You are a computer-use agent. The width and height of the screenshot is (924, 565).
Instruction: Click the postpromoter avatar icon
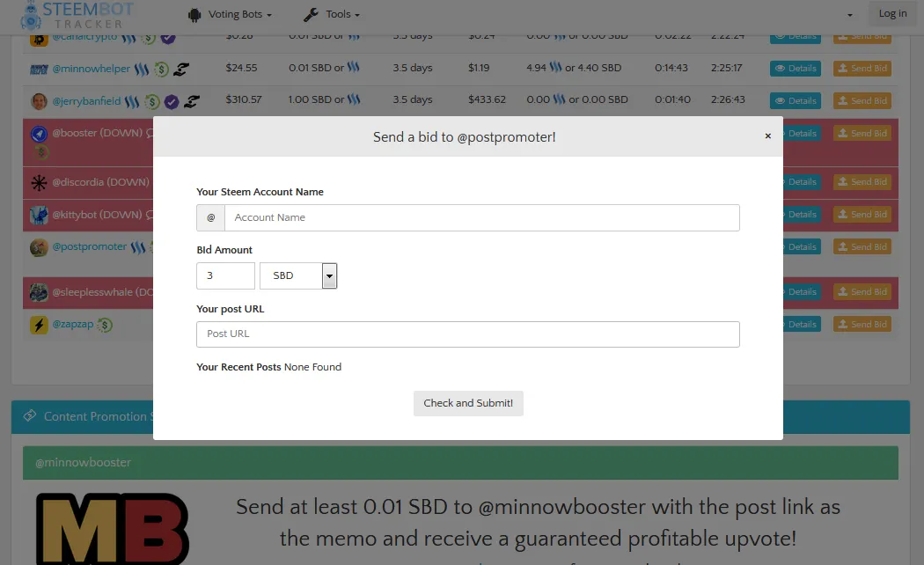(x=39, y=247)
